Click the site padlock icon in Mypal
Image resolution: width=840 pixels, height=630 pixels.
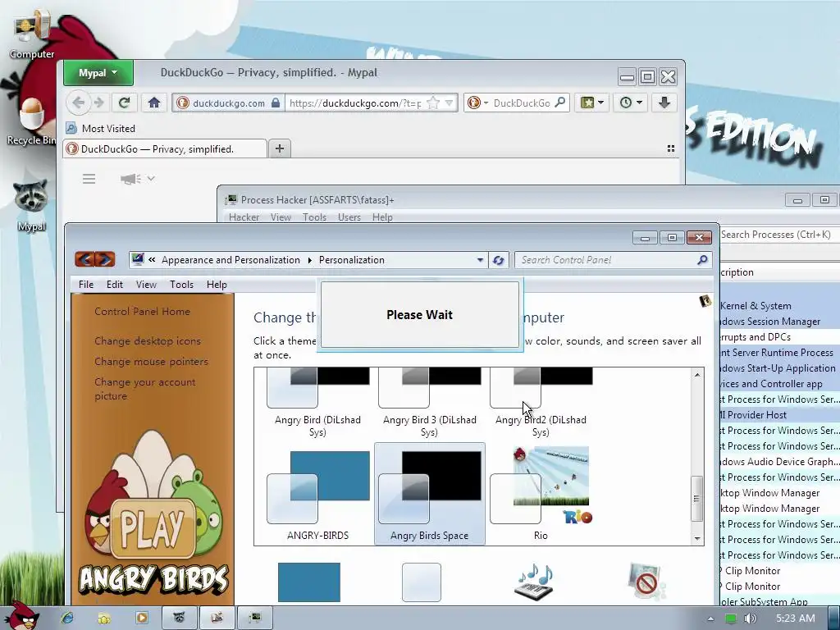click(276, 103)
